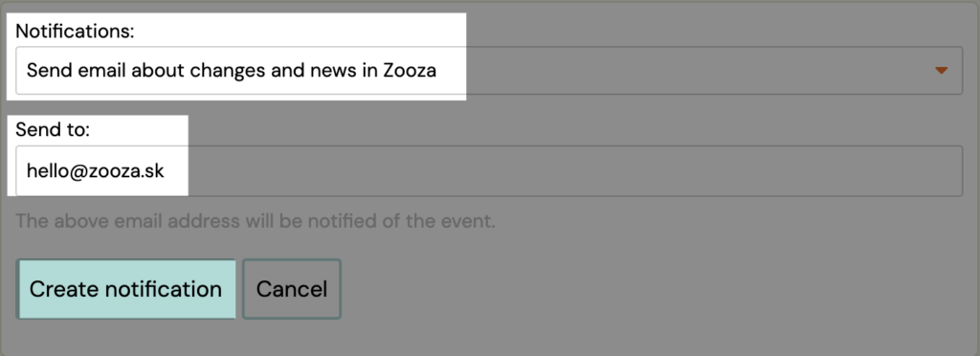Click the dimmed middle of Notifications select
The height and width of the screenshot is (356, 980).
tap(687, 71)
